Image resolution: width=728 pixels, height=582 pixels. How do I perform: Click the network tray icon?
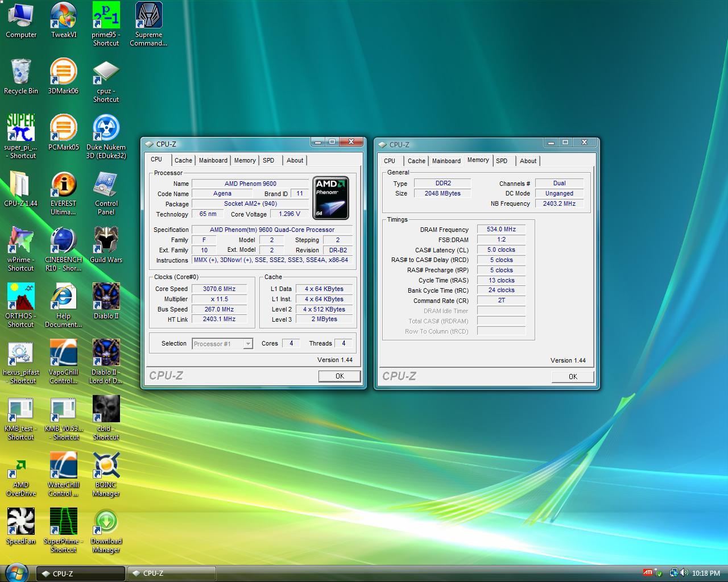click(673, 573)
